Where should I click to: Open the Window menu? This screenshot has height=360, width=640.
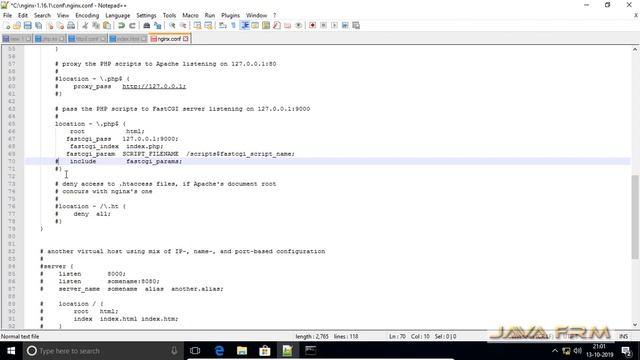[256, 16]
